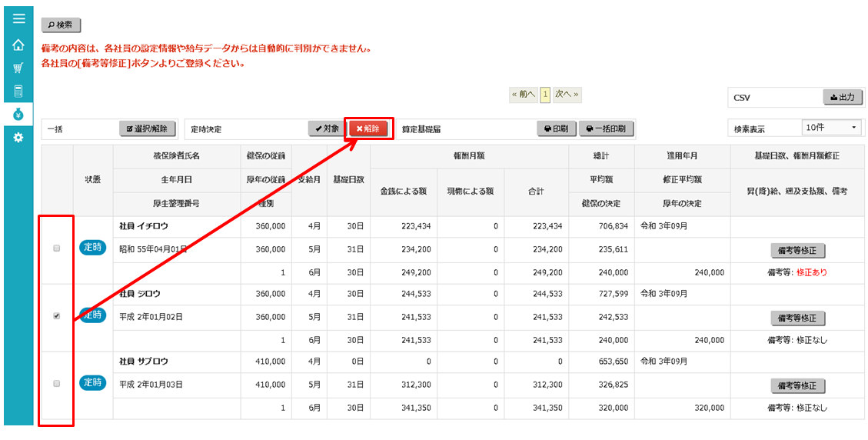The width and height of the screenshot is (868, 440).
Task: Click the 出力 button beside CSV
Action: [843, 98]
